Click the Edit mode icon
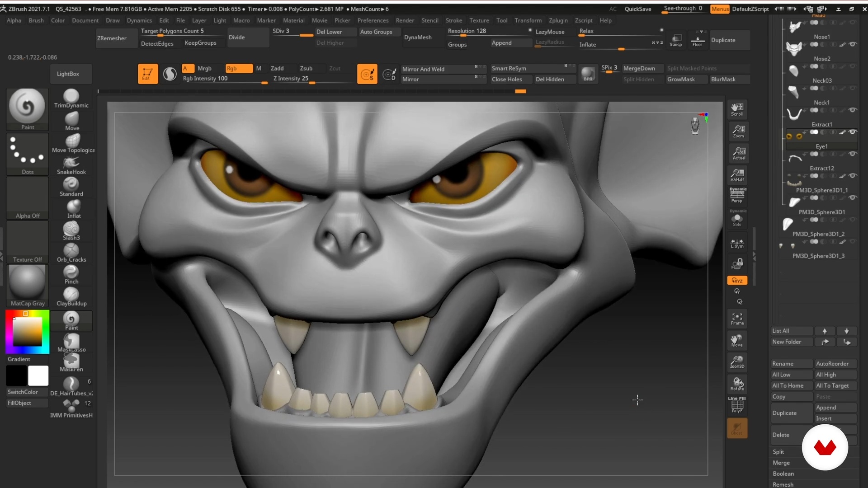Screen dimensions: 868x488 coord(148,74)
